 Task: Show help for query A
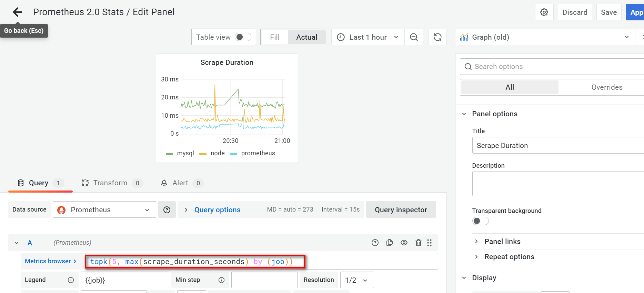pos(375,243)
